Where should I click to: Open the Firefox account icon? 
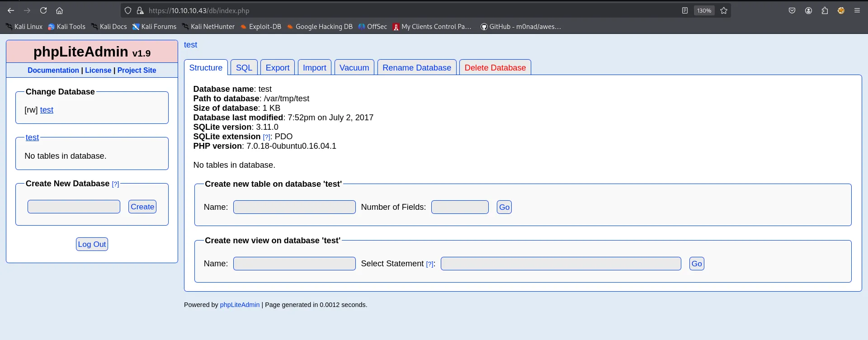[x=808, y=10]
